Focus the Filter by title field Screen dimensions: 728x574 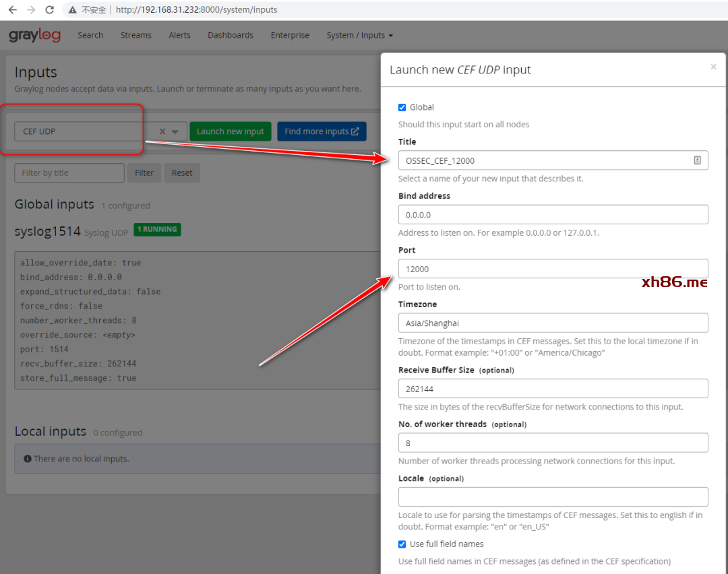[x=69, y=173]
